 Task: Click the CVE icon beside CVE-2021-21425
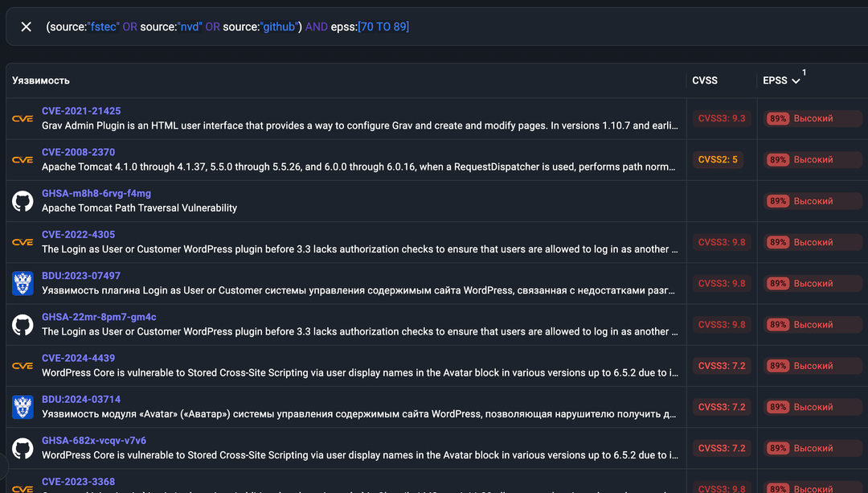coord(23,119)
